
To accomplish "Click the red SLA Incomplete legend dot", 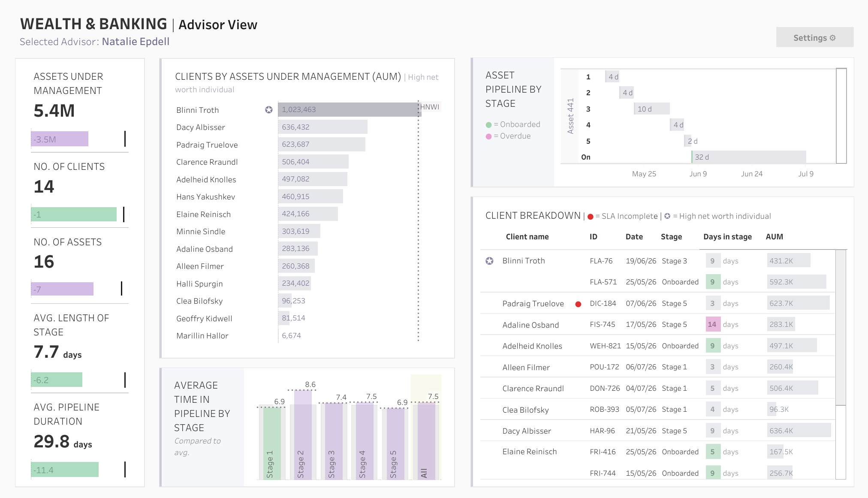I will (591, 217).
